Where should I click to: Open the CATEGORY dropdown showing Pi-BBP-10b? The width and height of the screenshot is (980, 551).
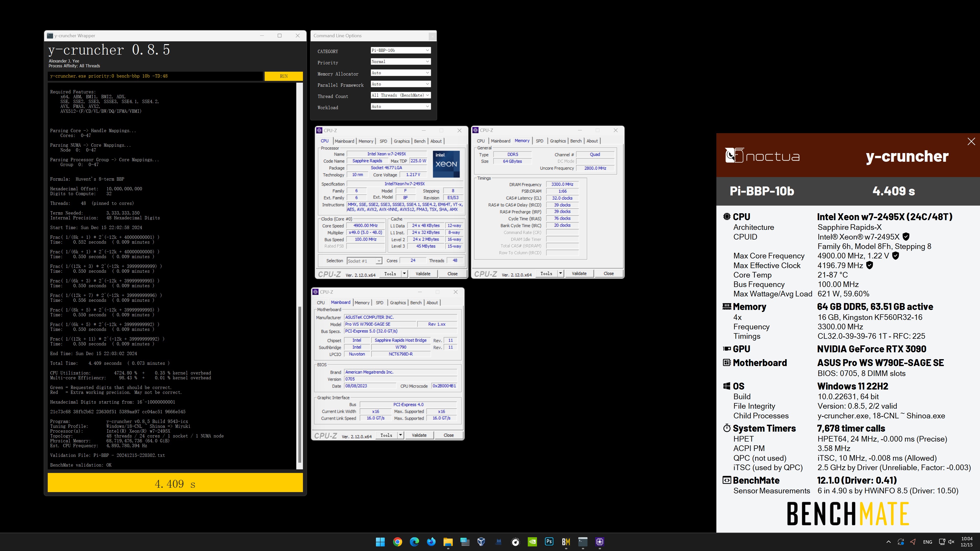[x=401, y=50]
